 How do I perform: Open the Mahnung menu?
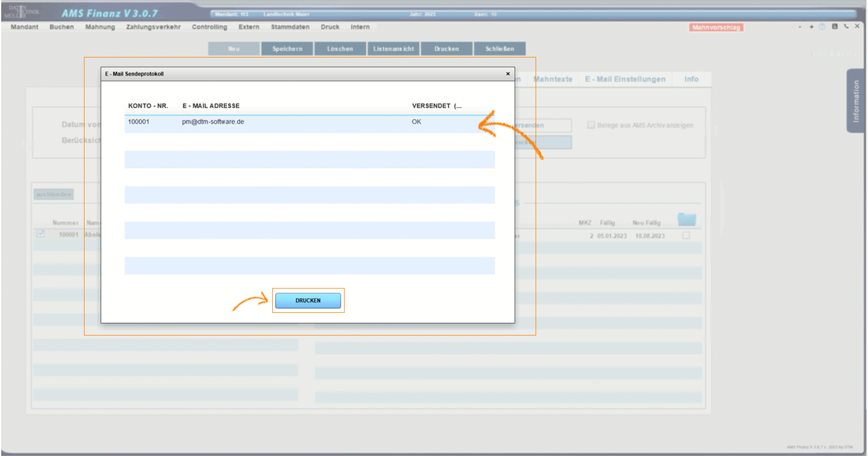[100, 27]
